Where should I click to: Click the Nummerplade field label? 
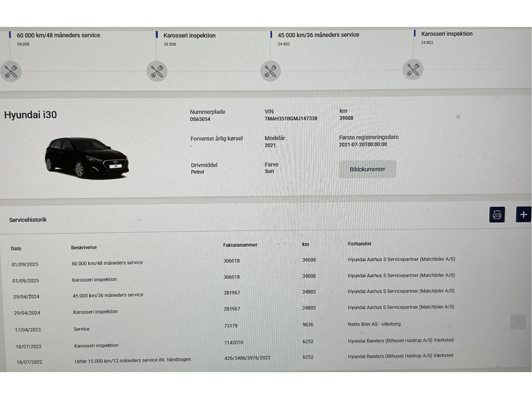pos(208,112)
